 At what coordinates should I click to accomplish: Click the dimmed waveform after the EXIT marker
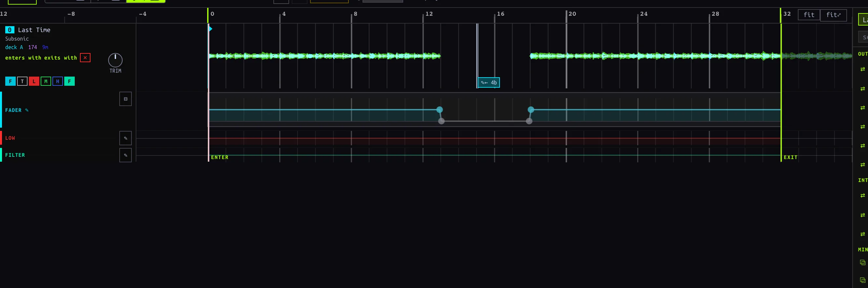click(x=817, y=56)
